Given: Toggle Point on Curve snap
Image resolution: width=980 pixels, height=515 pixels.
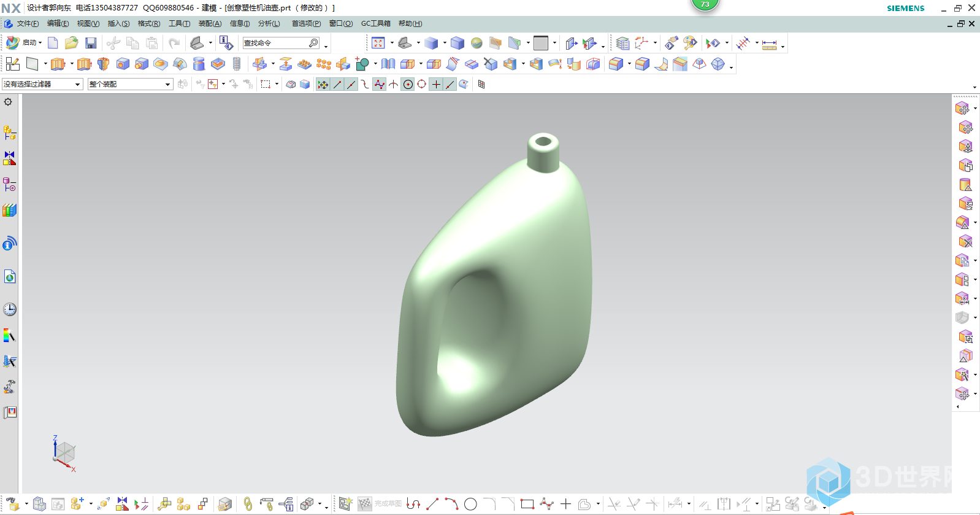Looking at the screenshot, I should 450,85.
